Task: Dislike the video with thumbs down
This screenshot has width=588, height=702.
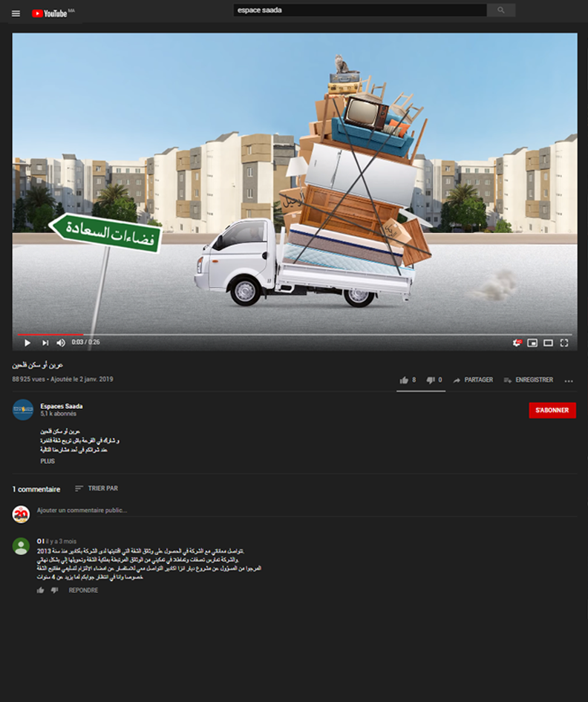Action: 430,380
